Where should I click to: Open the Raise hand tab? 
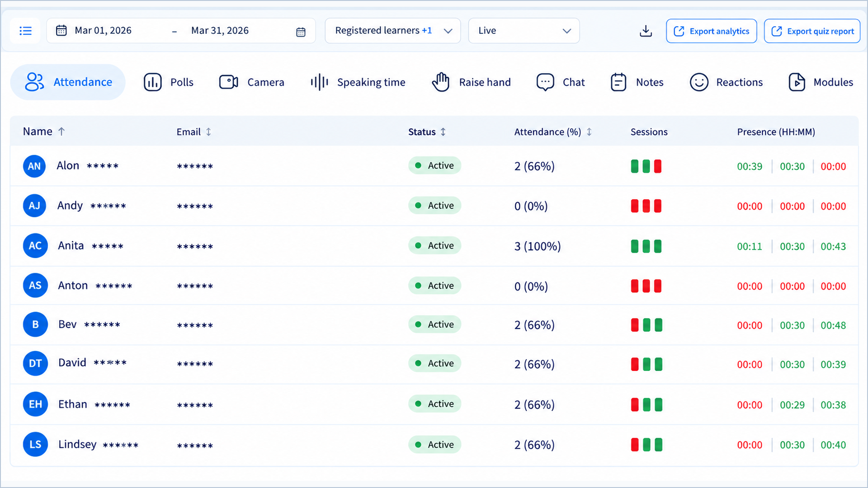[471, 82]
